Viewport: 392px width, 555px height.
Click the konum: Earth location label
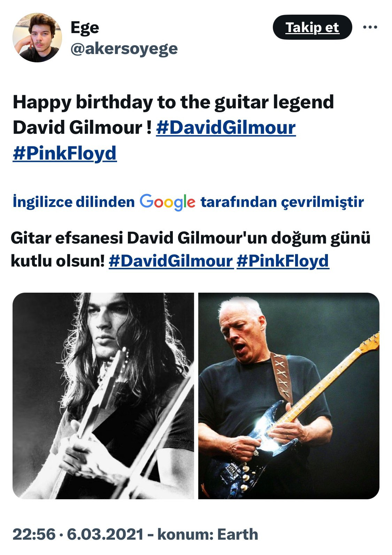pyautogui.click(x=208, y=534)
